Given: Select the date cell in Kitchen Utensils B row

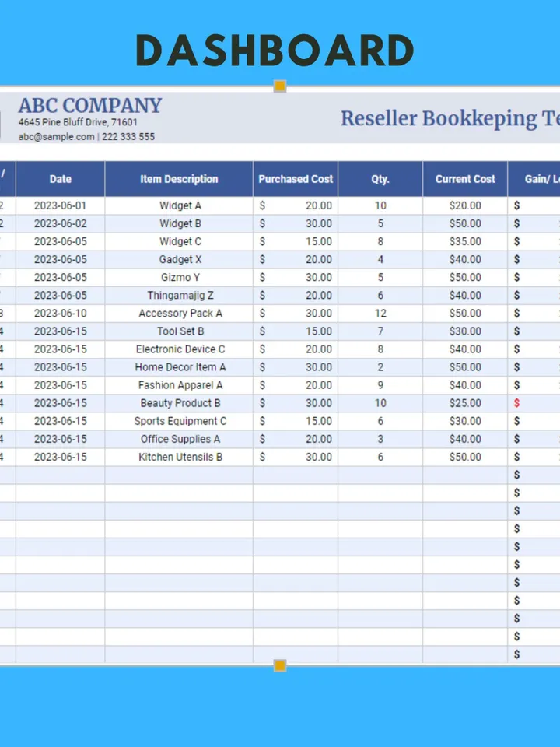Looking at the screenshot, I should pyautogui.click(x=61, y=457).
